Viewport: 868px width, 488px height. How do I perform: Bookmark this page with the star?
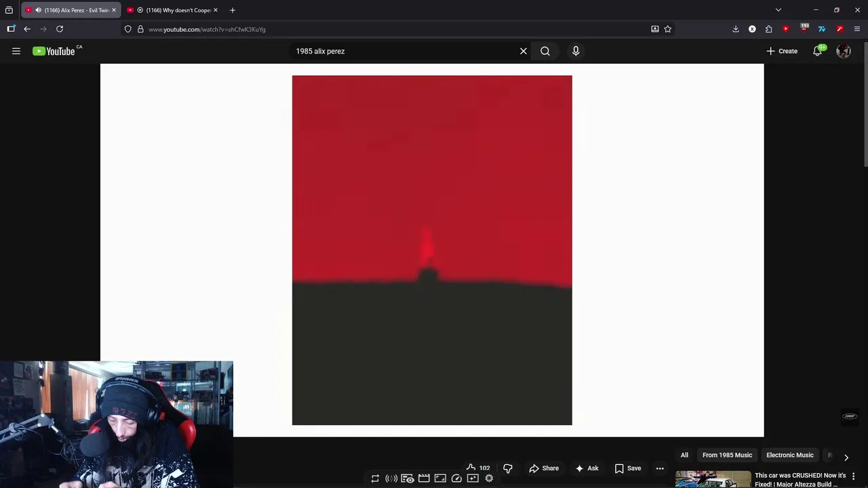pos(668,29)
